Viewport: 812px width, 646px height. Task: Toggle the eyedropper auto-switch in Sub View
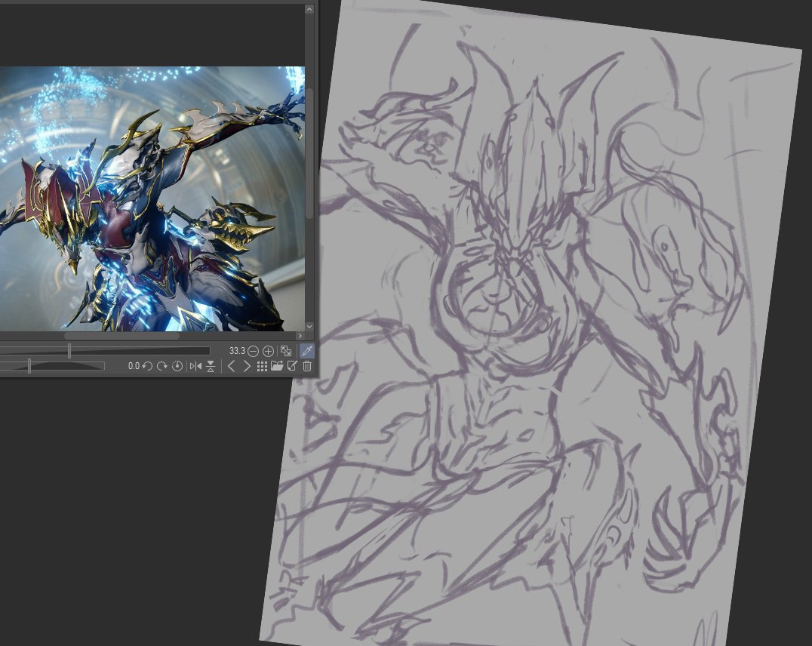click(x=307, y=351)
